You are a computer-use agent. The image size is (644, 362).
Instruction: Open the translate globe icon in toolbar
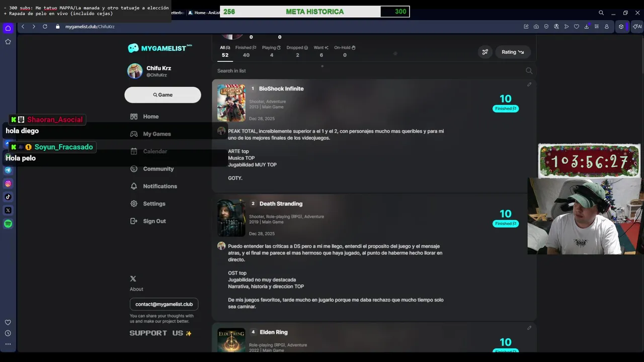pos(556,27)
